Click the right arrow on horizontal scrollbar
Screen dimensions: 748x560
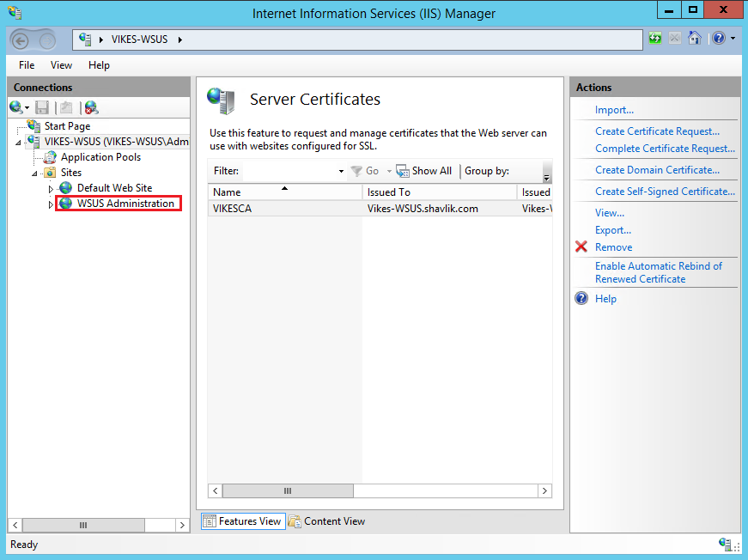(544, 490)
